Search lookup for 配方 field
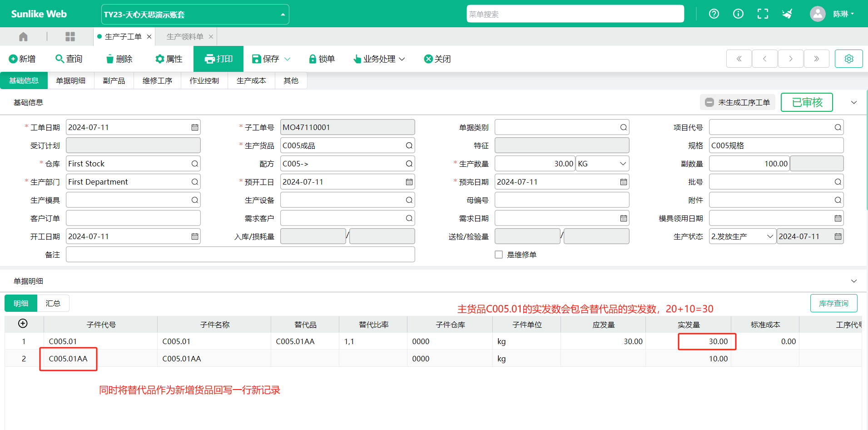This screenshot has width=868, height=430. pos(409,164)
